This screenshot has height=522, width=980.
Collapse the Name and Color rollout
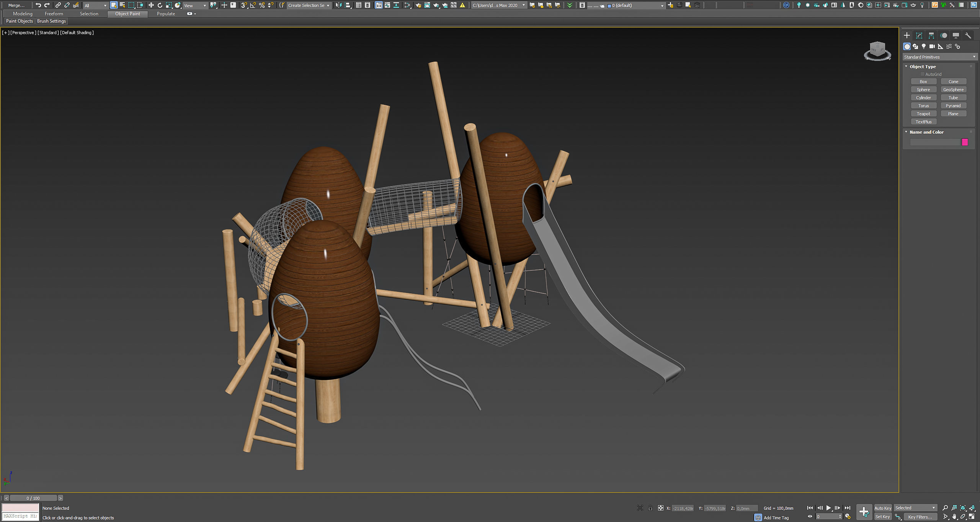(906, 132)
